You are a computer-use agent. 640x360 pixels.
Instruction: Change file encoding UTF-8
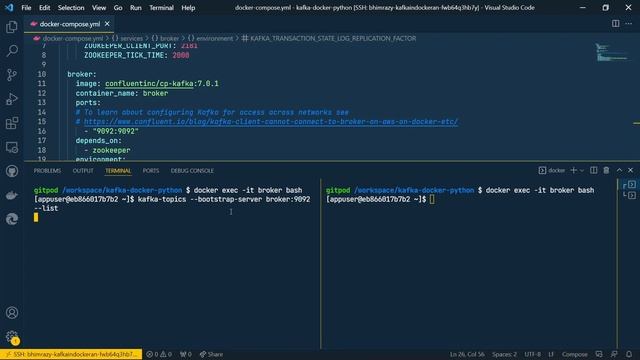click(x=533, y=354)
